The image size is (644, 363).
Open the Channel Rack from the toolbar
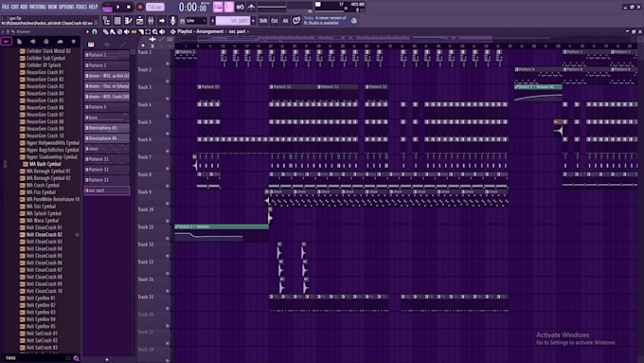[x=117, y=21]
